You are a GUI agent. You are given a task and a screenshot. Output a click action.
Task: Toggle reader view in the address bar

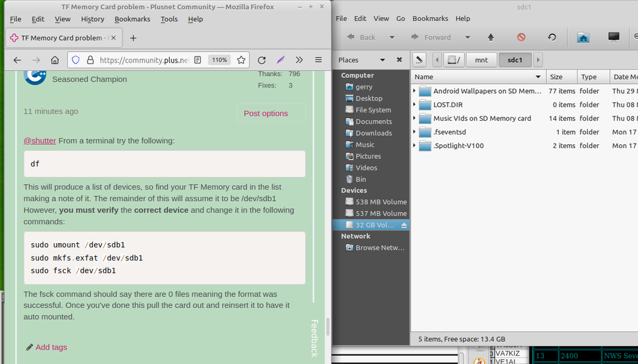pyautogui.click(x=198, y=60)
